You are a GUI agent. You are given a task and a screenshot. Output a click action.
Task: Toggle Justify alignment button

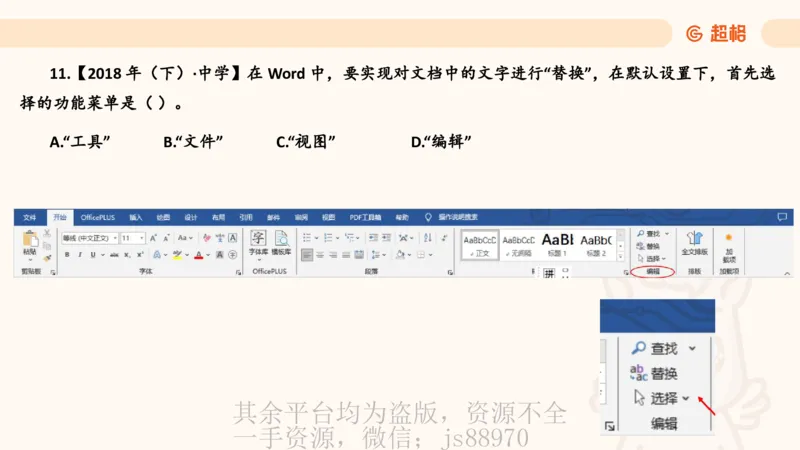pyautogui.click(x=346, y=255)
